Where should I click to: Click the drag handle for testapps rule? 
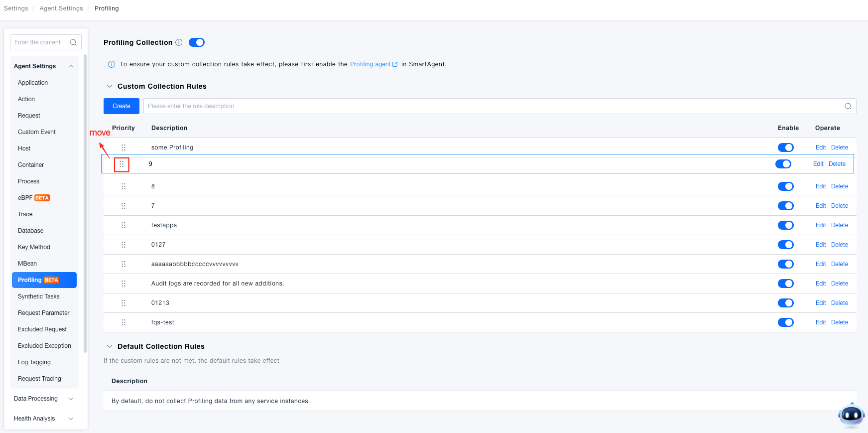[124, 225]
